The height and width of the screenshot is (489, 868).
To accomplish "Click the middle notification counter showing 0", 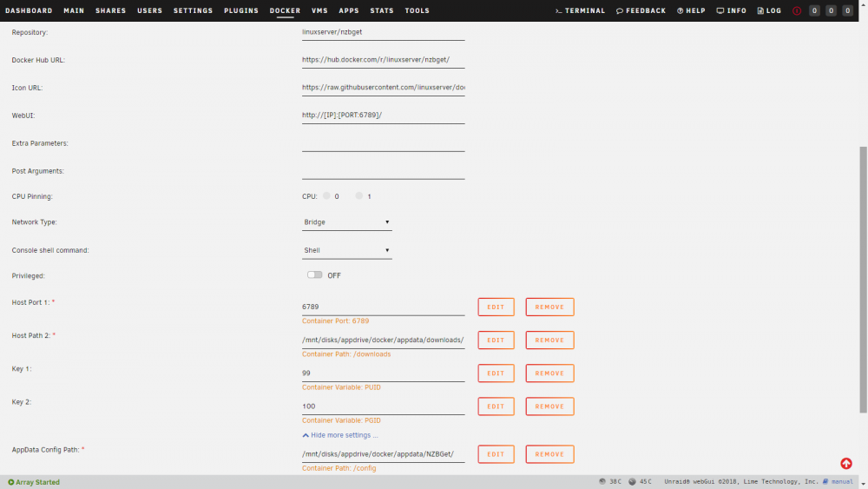I will click(831, 10).
